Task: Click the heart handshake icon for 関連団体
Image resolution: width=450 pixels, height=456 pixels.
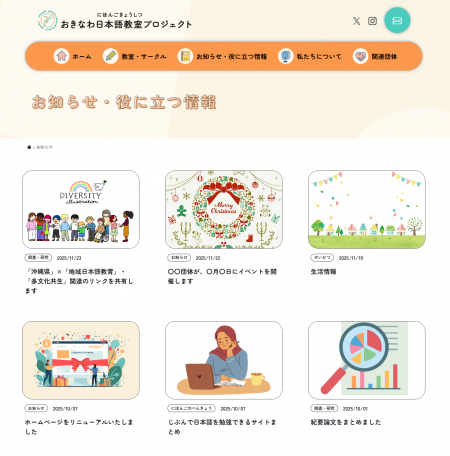Action: [360, 56]
